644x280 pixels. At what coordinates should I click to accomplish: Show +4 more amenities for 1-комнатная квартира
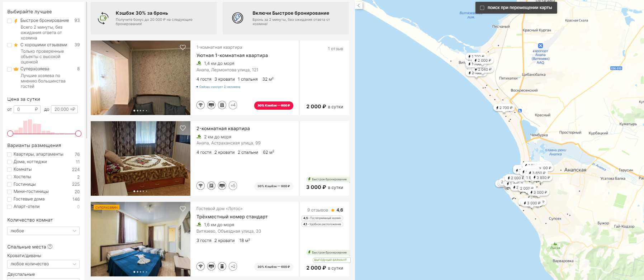tap(233, 105)
